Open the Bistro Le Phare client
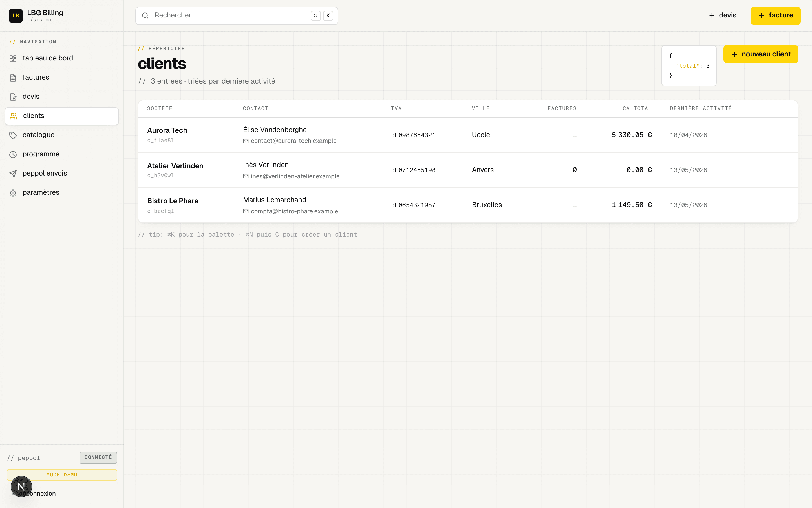 coord(468,205)
